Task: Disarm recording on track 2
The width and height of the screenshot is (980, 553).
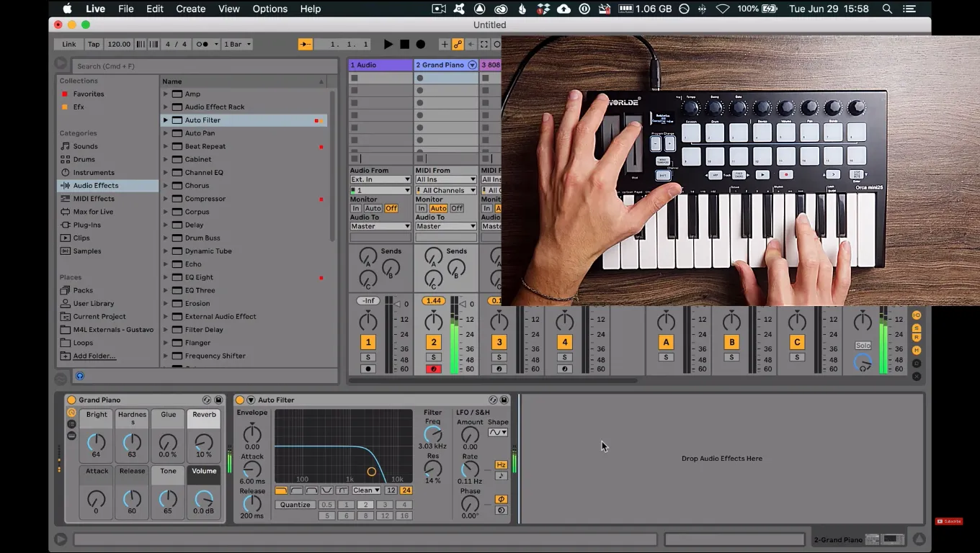Action: click(434, 369)
